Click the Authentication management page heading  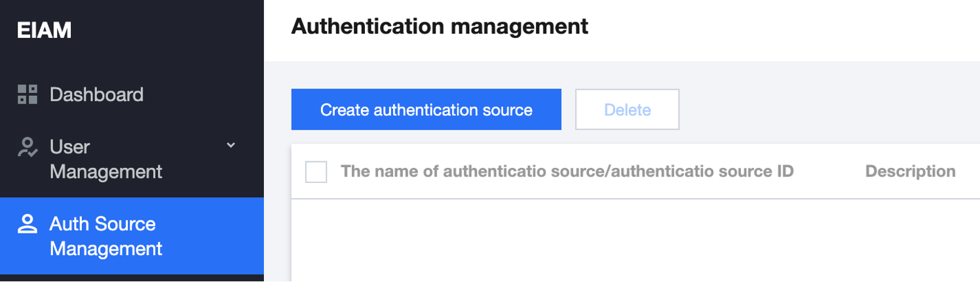pyautogui.click(x=440, y=26)
